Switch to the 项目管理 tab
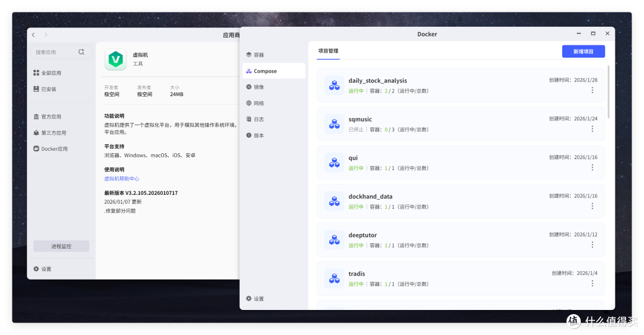Viewport: 644px width, 335px height. point(328,51)
